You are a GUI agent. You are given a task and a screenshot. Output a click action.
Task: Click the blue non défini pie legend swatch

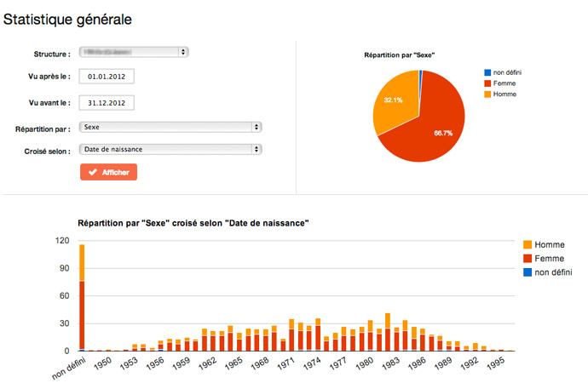(x=487, y=72)
